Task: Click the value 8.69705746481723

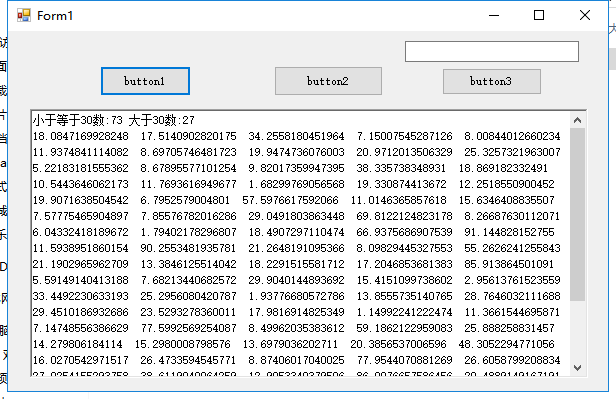Action: (x=189, y=152)
